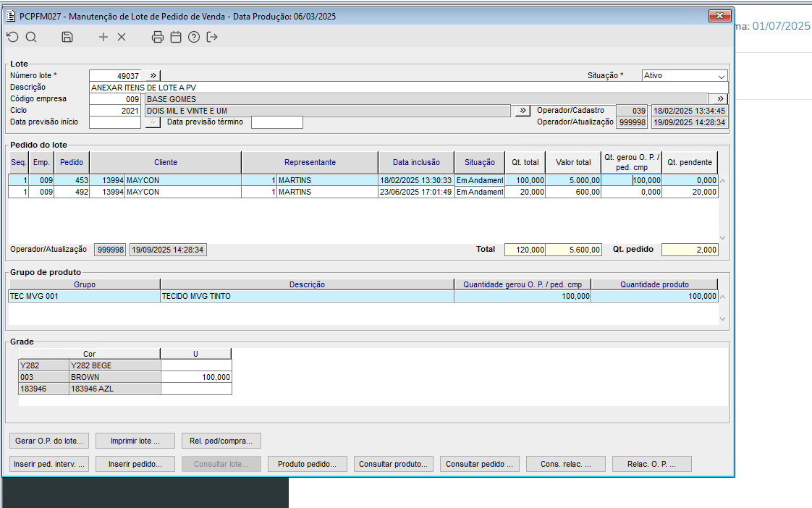Click the undo/refresh arrow toolbar icon
Viewport: 812px width, 508px height.
coord(13,37)
